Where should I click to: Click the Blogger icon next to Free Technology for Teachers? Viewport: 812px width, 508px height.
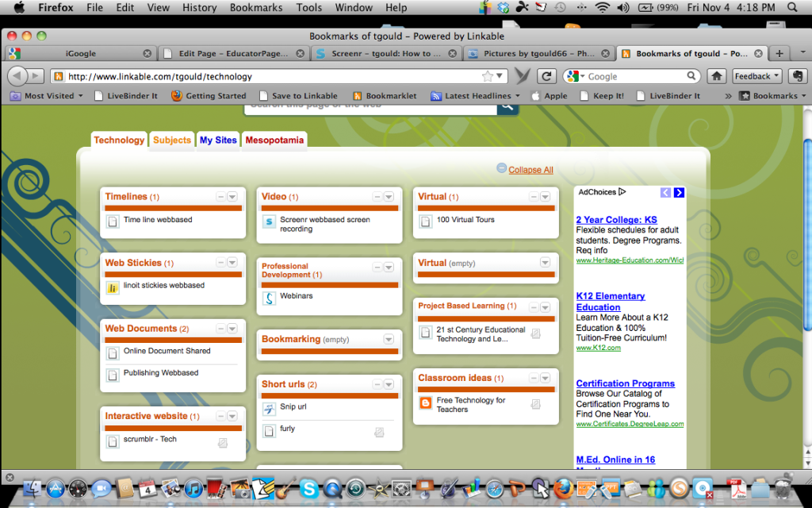[425, 402]
